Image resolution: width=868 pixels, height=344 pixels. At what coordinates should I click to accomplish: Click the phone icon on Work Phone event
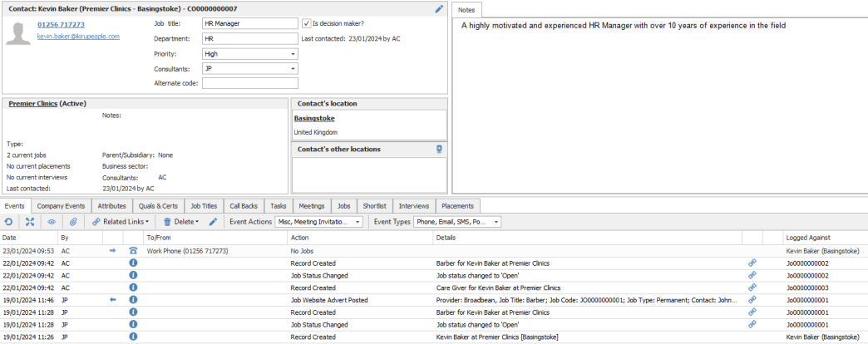[133, 250]
